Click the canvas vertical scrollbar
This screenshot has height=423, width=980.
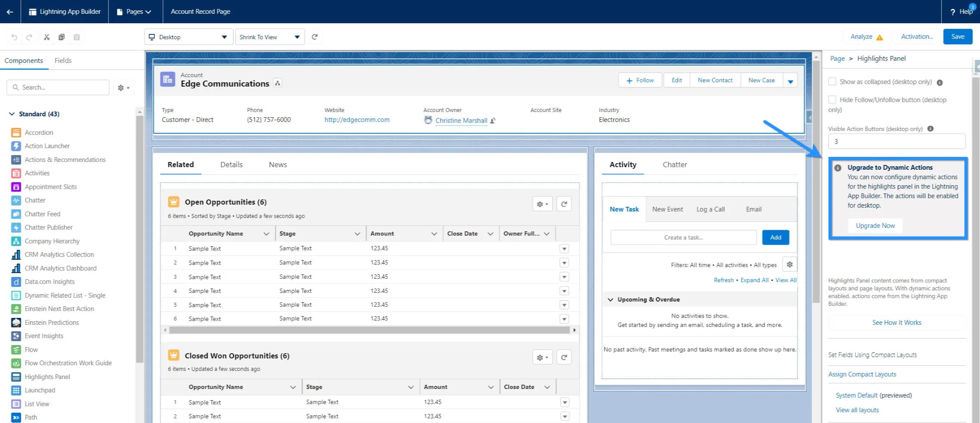(x=816, y=181)
